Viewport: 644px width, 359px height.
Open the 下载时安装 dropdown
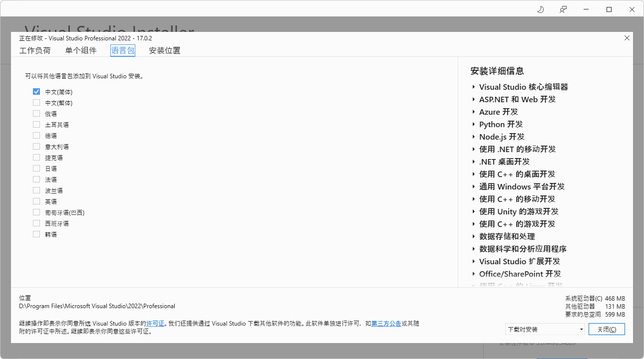coord(545,329)
